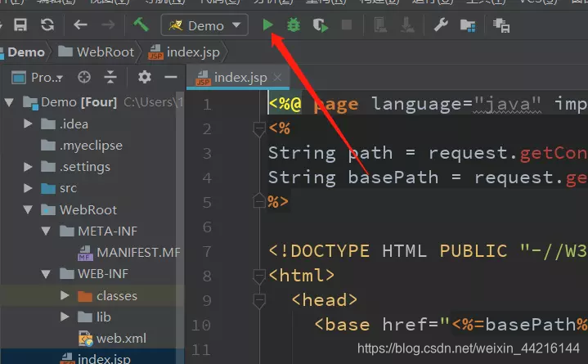Fold the html tag on line 8

point(259,276)
